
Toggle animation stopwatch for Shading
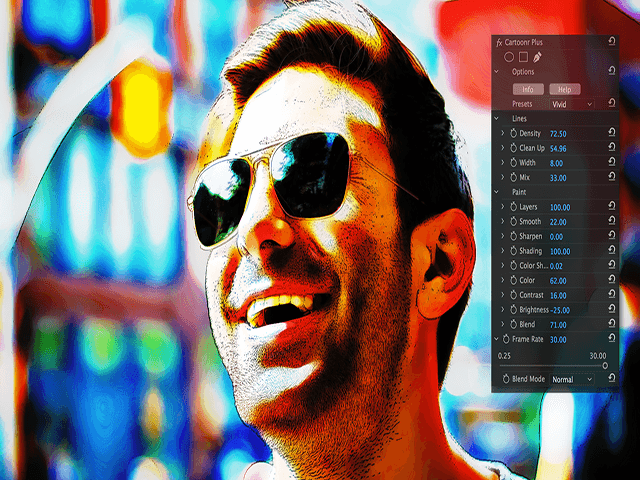pyautogui.click(x=513, y=251)
